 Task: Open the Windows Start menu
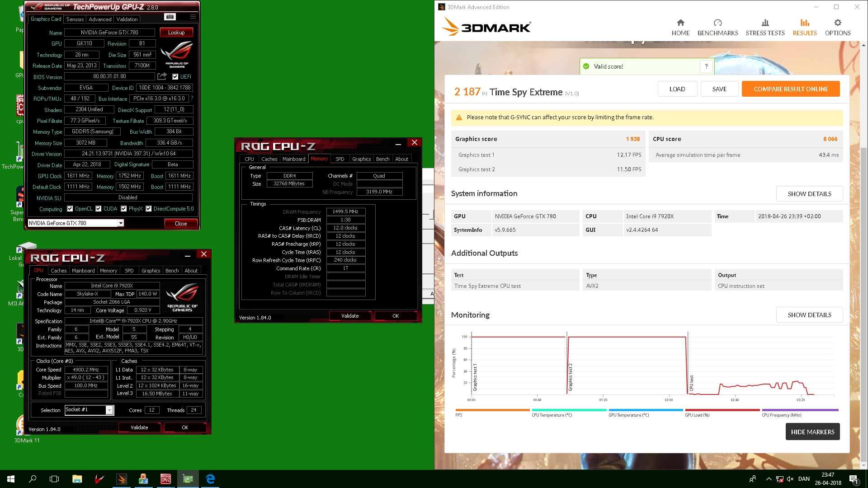click(11, 479)
